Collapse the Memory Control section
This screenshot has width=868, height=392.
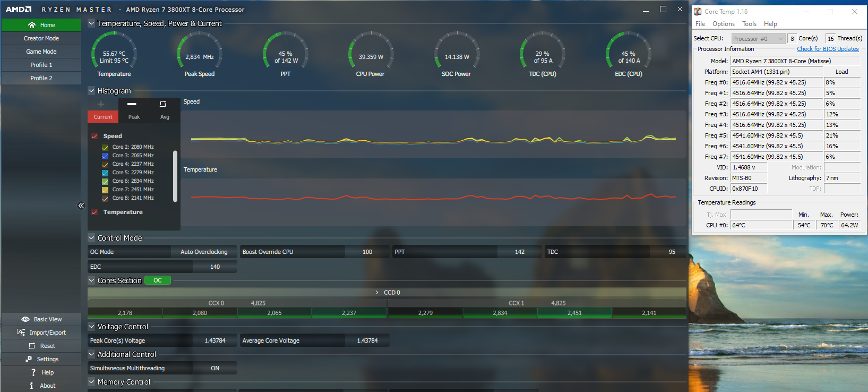pos(91,382)
